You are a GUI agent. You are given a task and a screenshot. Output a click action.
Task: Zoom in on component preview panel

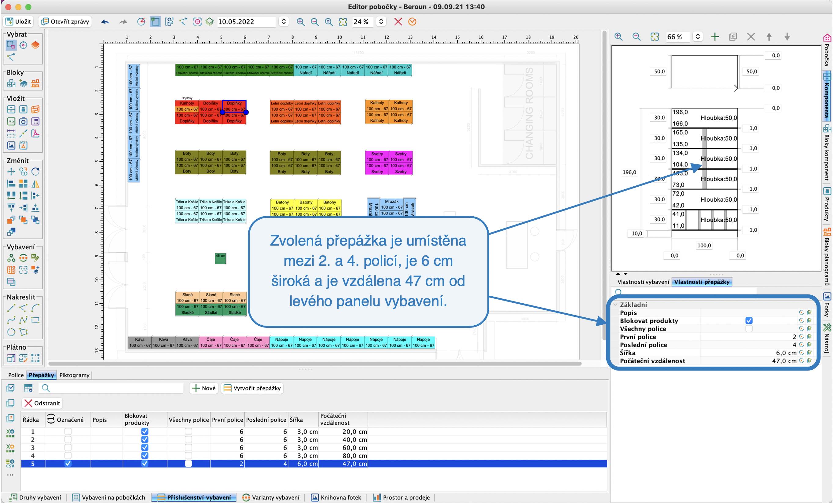(x=618, y=37)
